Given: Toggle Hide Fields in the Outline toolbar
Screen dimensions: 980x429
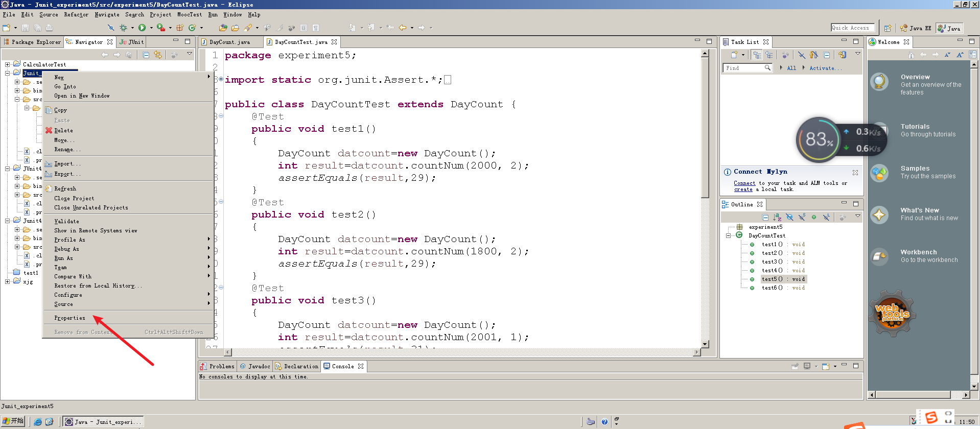Looking at the screenshot, I should point(789,217).
